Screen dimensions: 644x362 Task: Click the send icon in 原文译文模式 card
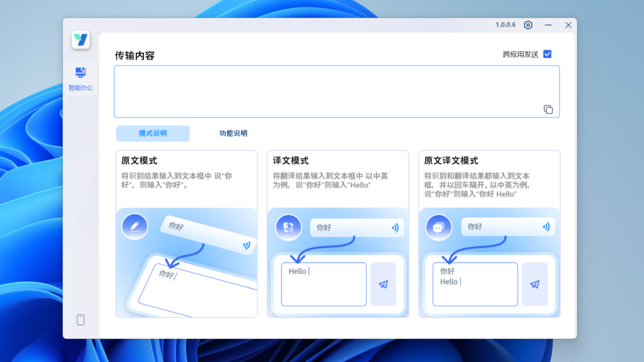point(534,284)
